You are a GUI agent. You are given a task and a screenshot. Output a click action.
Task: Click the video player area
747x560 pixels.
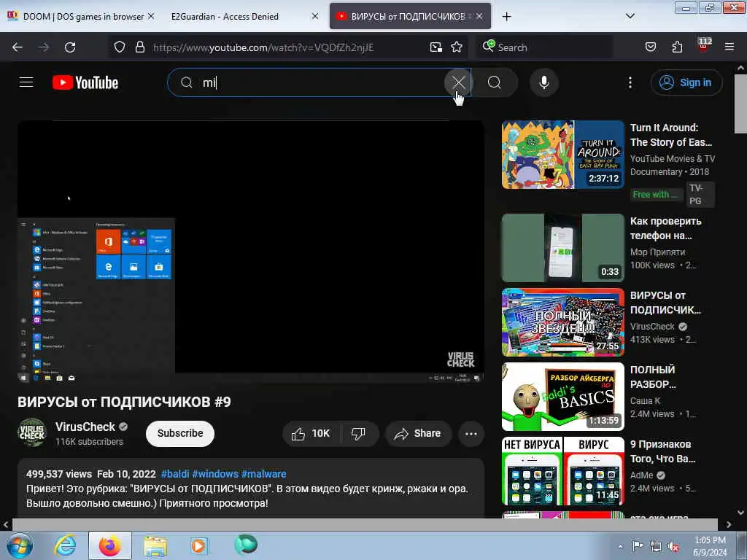point(251,252)
